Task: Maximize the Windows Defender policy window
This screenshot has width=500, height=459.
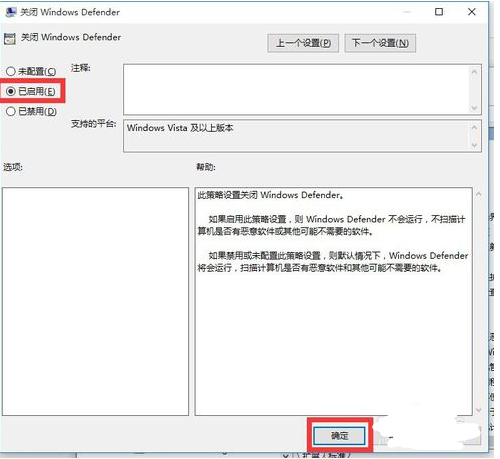Action: pos(439,12)
